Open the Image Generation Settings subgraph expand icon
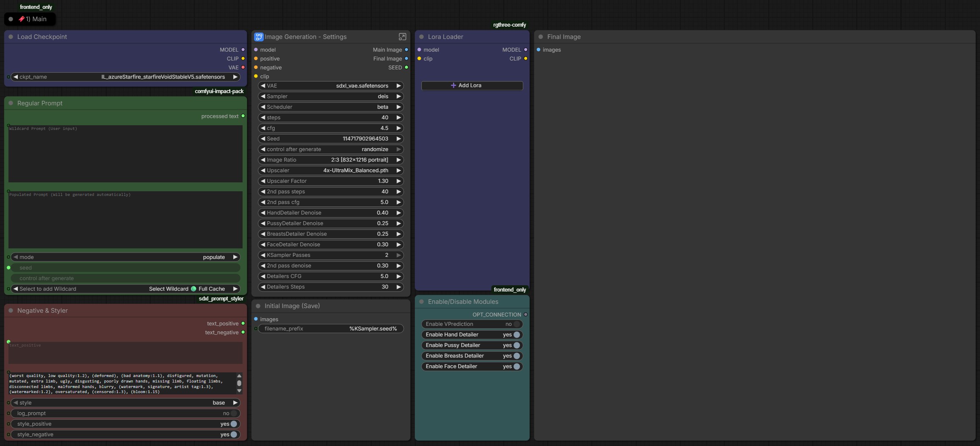The image size is (980, 446). pos(402,37)
